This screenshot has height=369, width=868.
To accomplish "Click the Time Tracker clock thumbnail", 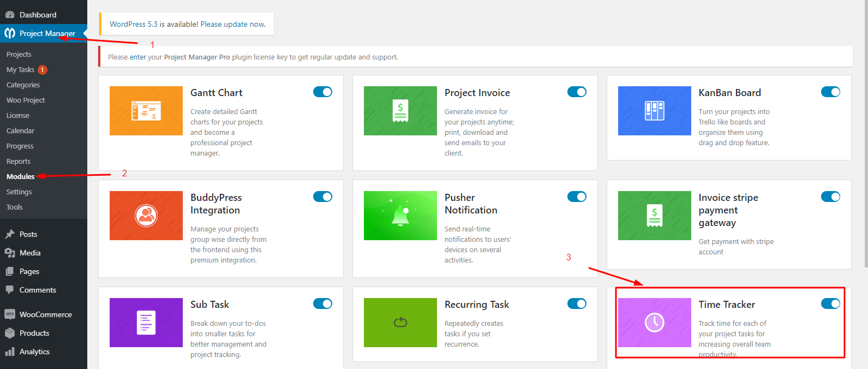I will pos(655,323).
